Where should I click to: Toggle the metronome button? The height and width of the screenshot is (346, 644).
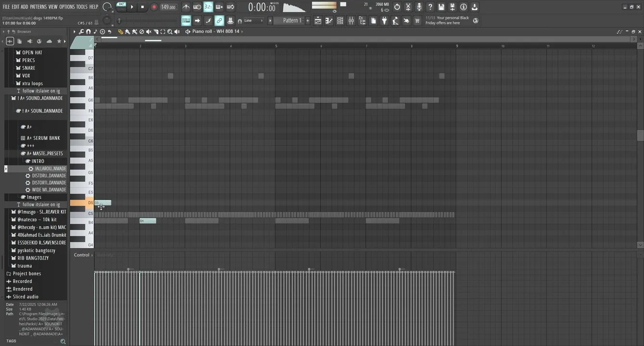[x=186, y=7]
